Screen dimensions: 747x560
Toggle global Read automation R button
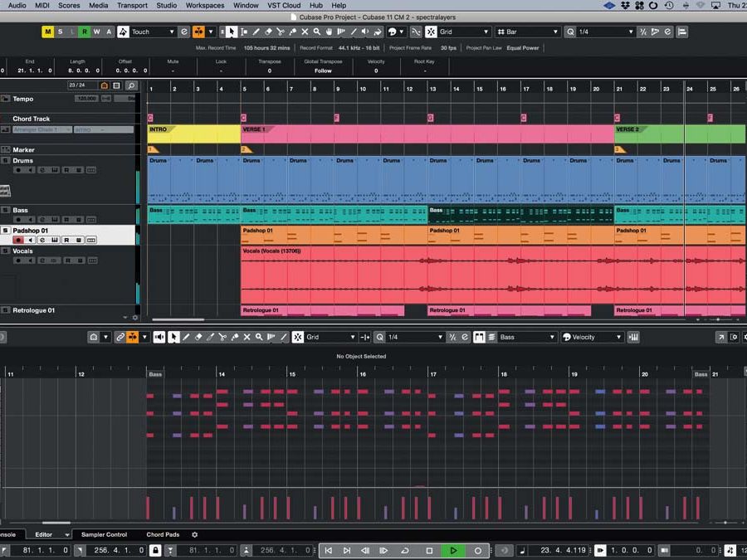pyautogui.click(x=85, y=32)
